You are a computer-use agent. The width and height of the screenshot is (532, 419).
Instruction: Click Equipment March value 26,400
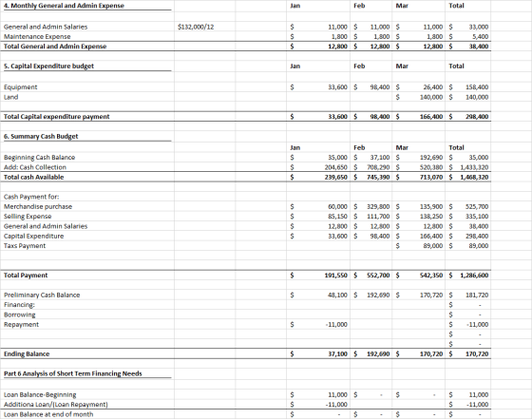[433, 87]
